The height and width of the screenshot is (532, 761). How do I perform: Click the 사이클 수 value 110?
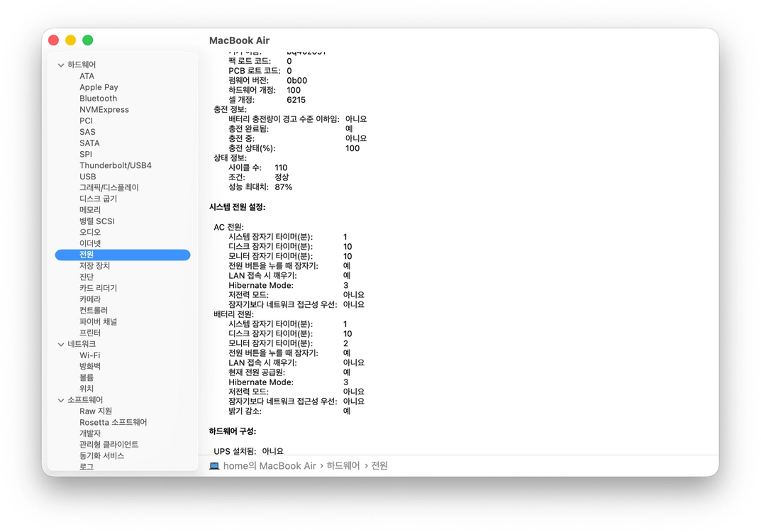click(281, 168)
